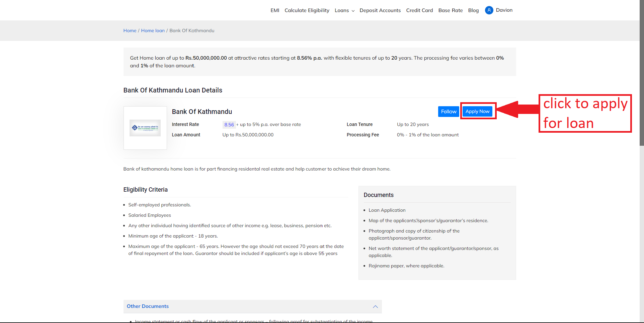
Task: Go to Home breadcrumb link
Action: (130, 30)
